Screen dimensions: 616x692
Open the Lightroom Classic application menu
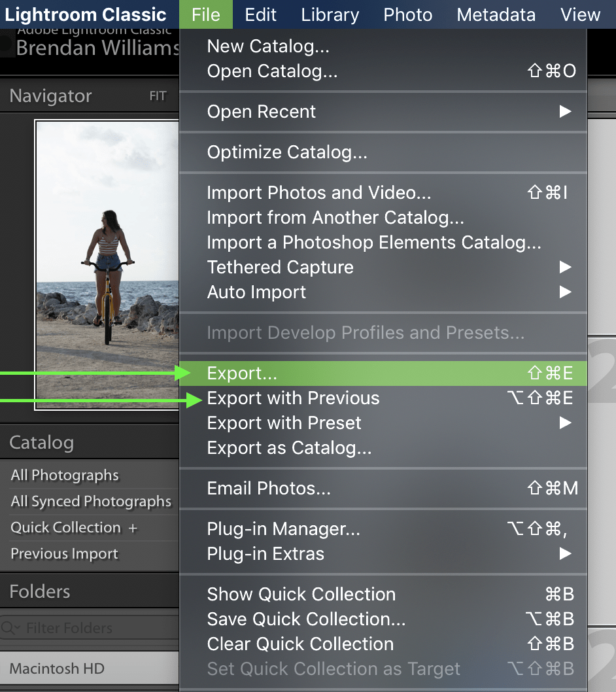click(x=86, y=14)
